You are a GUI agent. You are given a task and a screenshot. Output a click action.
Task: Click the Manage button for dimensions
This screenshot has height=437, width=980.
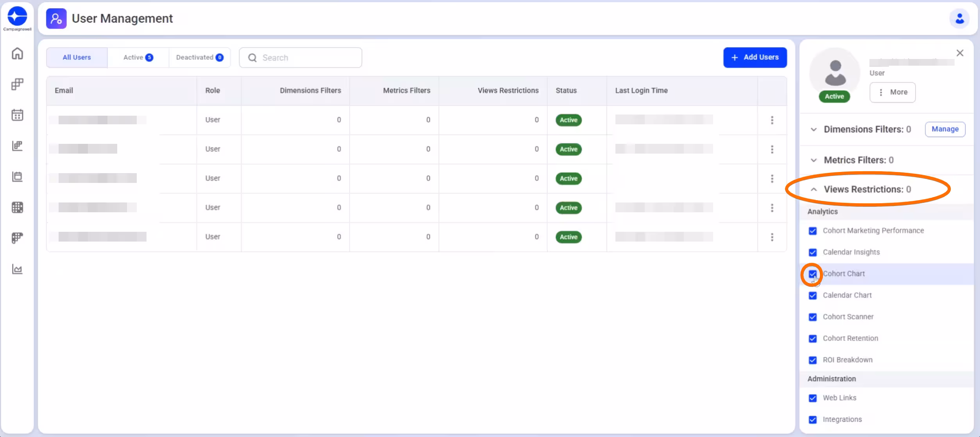coord(945,129)
